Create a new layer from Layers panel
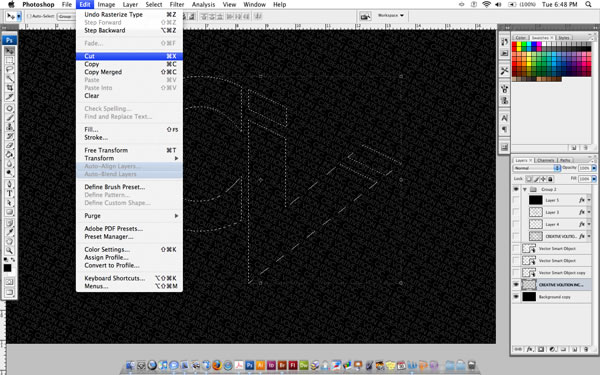 click(x=575, y=349)
